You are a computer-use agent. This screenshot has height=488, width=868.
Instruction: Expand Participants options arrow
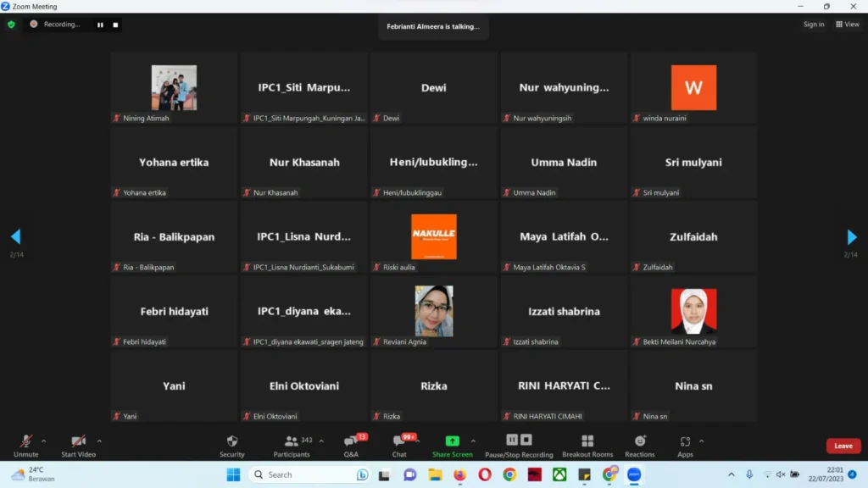coord(321,441)
